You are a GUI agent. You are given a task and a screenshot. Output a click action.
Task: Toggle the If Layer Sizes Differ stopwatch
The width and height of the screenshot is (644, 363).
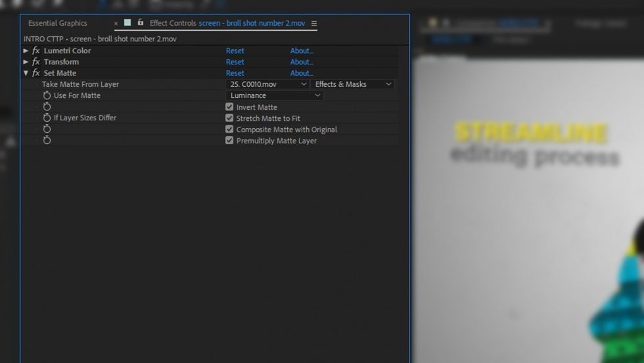click(47, 118)
